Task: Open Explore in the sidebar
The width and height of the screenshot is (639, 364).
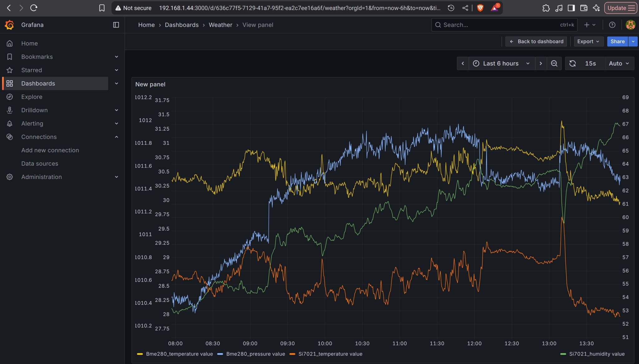Action: (32, 97)
